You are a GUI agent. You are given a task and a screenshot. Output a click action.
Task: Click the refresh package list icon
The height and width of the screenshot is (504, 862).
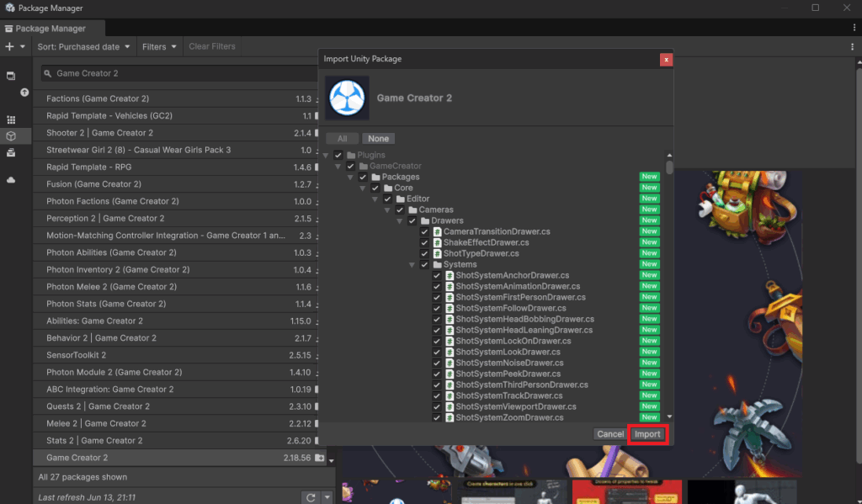(311, 497)
